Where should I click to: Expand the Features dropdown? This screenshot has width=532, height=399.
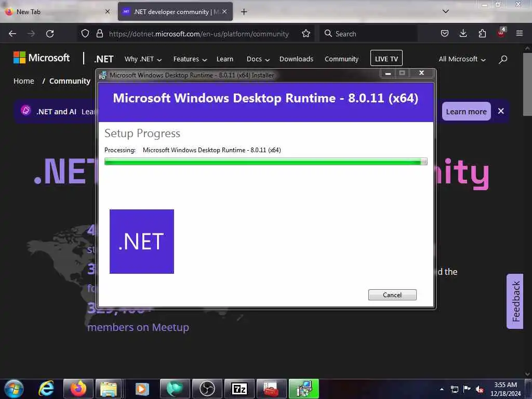190,59
